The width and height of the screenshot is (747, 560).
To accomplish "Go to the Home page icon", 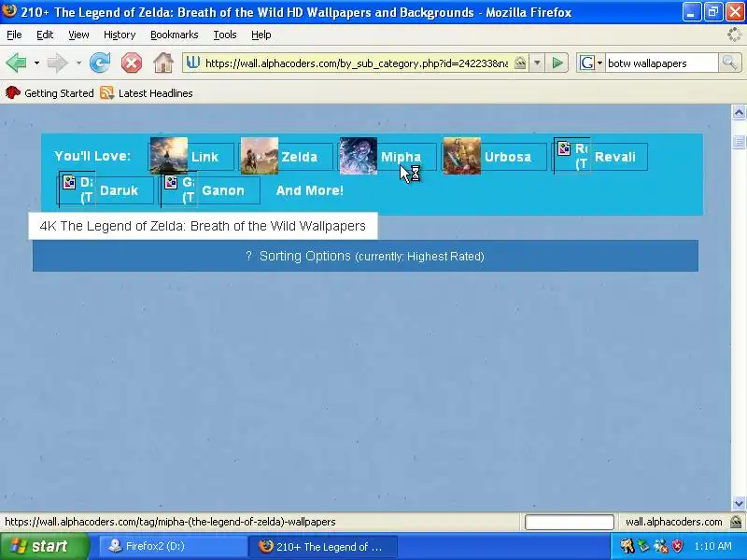I will click(162, 63).
